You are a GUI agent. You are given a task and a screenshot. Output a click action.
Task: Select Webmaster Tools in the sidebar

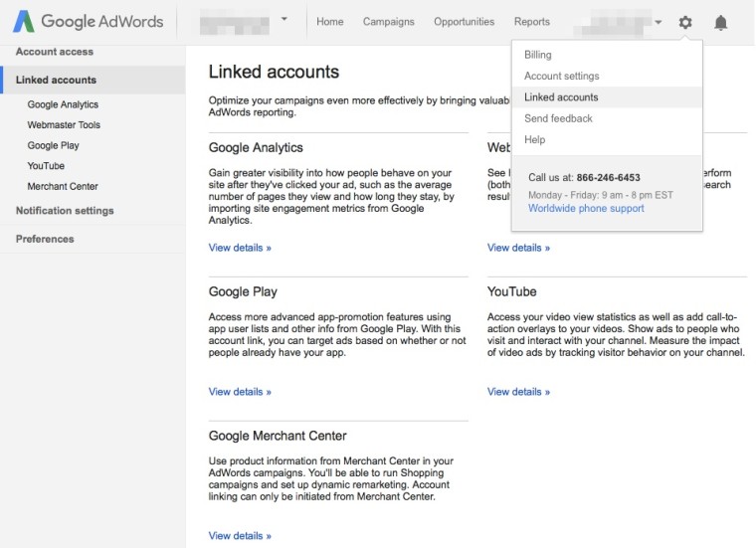(64, 125)
